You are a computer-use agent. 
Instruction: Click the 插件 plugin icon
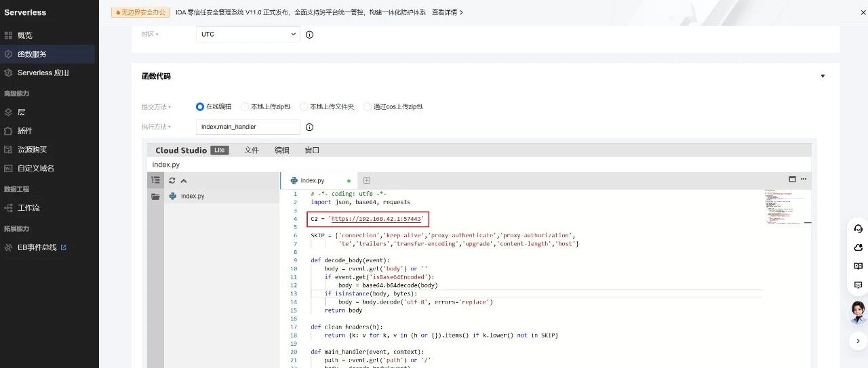pos(9,131)
